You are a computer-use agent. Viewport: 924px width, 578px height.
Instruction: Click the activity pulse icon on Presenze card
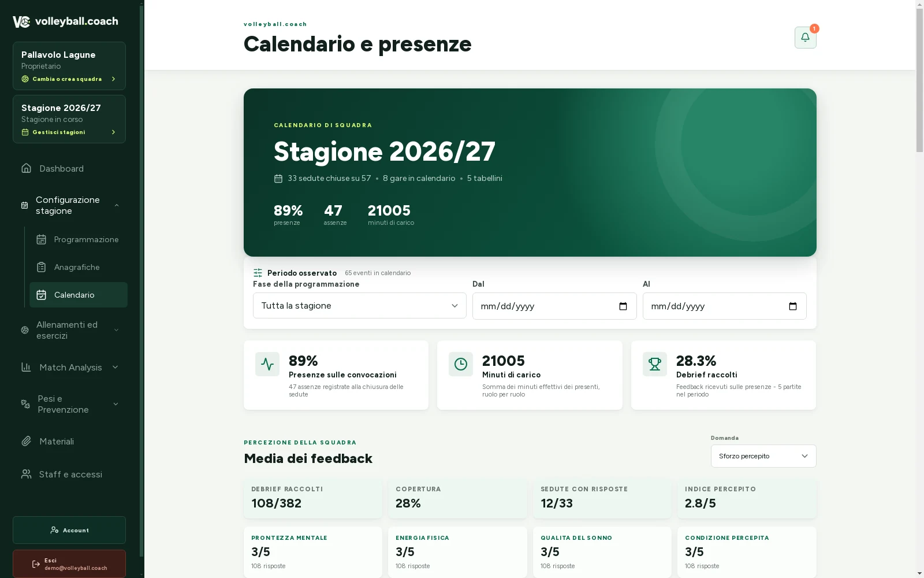(x=267, y=364)
